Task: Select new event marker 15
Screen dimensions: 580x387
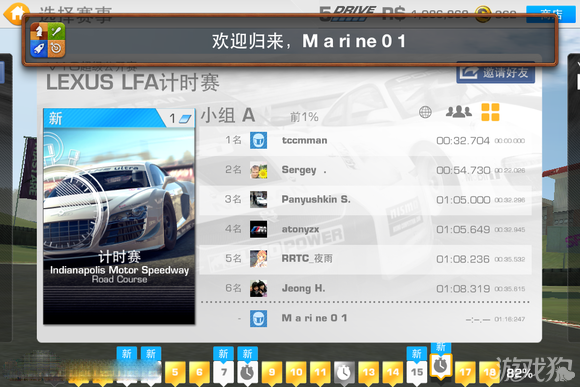Action: (417, 371)
